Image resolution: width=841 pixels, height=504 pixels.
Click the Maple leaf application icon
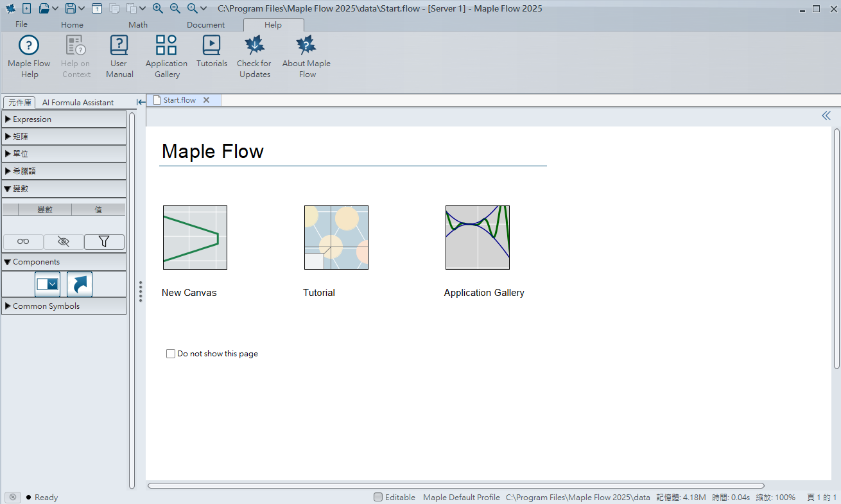pyautogui.click(x=10, y=8)
